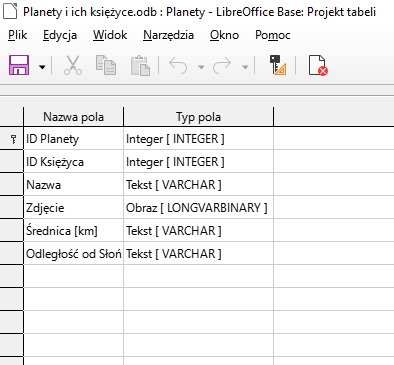Select the ID Planety field name cell
The image size is (394, 365).
click(74, 139)
